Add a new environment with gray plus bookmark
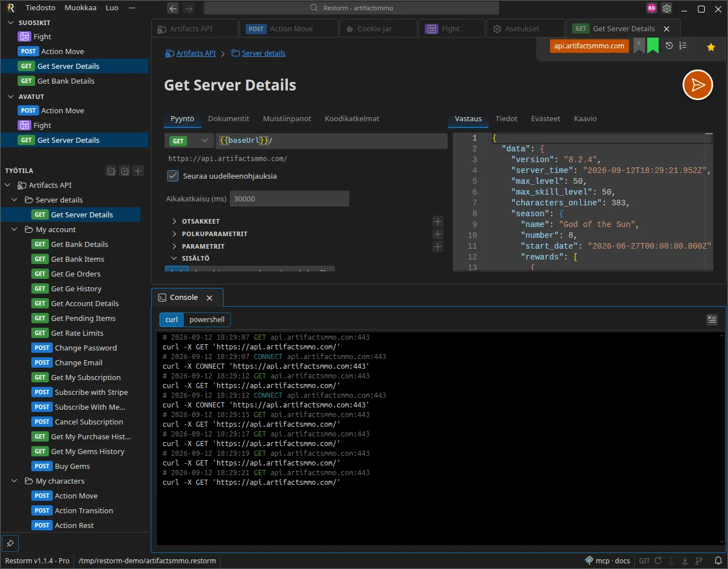This screenshot has height=569, width=728. pyautogui.click(x=639, y=46)
